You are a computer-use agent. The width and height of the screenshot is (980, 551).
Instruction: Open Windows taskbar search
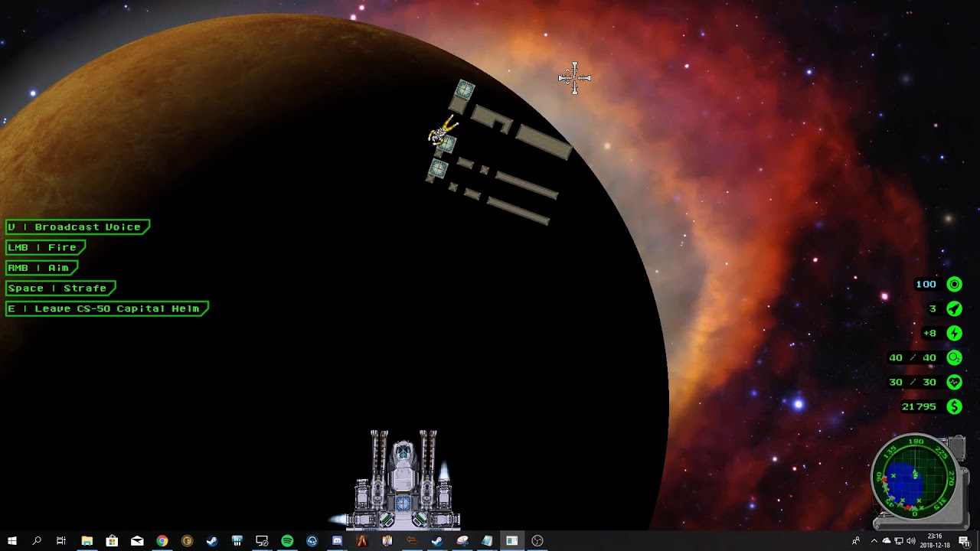[36, 541]
